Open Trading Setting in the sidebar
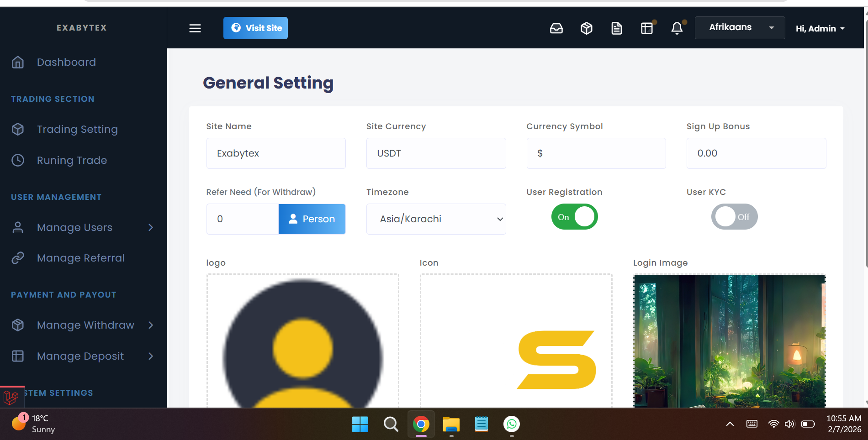 [77, 129]
